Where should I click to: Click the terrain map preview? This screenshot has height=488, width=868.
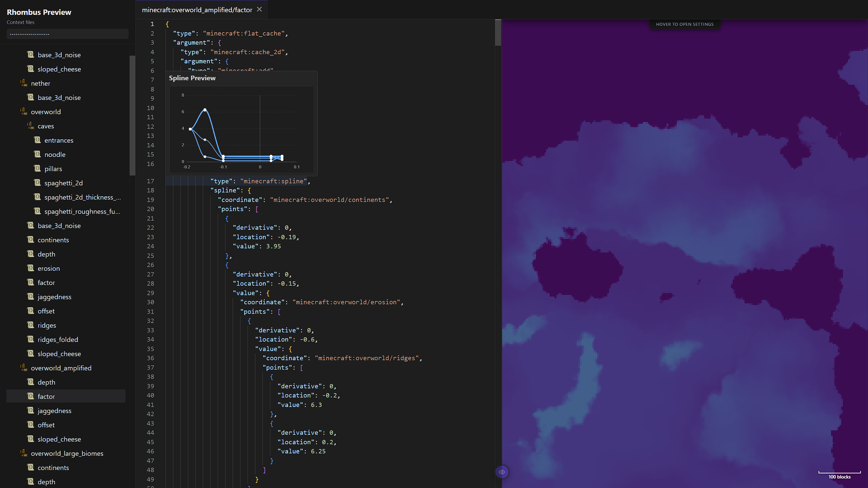pyautogui.click(x=685, y=253)
